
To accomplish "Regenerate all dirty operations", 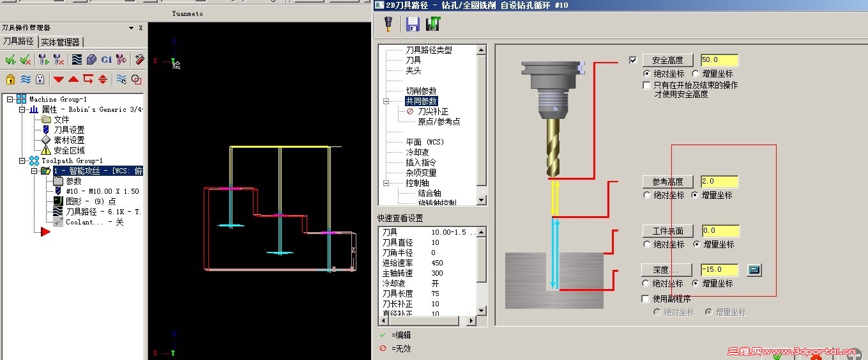I will click(59, 59).
